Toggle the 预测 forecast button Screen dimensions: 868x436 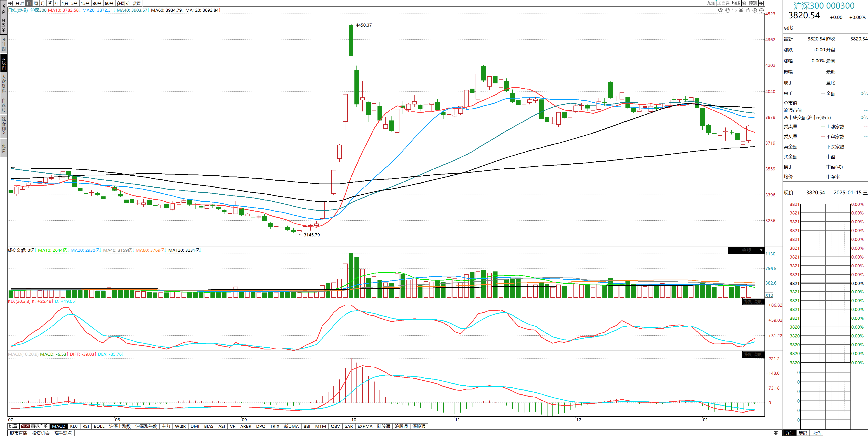click(x=753, y=3)
